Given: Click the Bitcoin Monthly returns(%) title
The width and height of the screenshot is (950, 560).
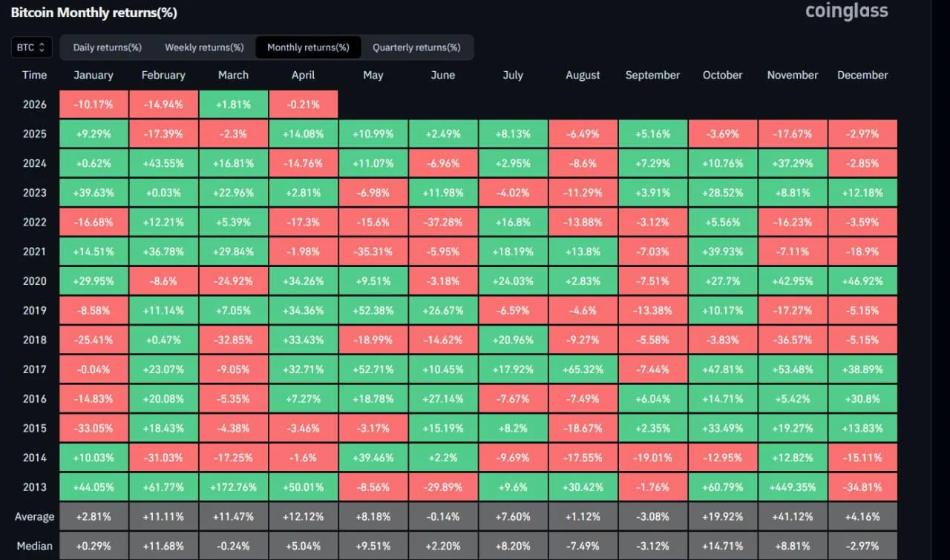Looking at the screenshot, I should 94,13.
